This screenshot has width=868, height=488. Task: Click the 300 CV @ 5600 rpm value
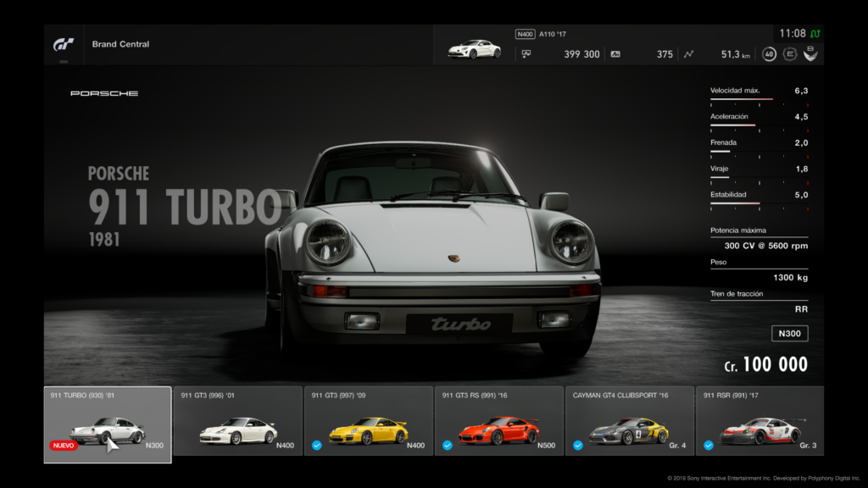click(x=766, y=246)
